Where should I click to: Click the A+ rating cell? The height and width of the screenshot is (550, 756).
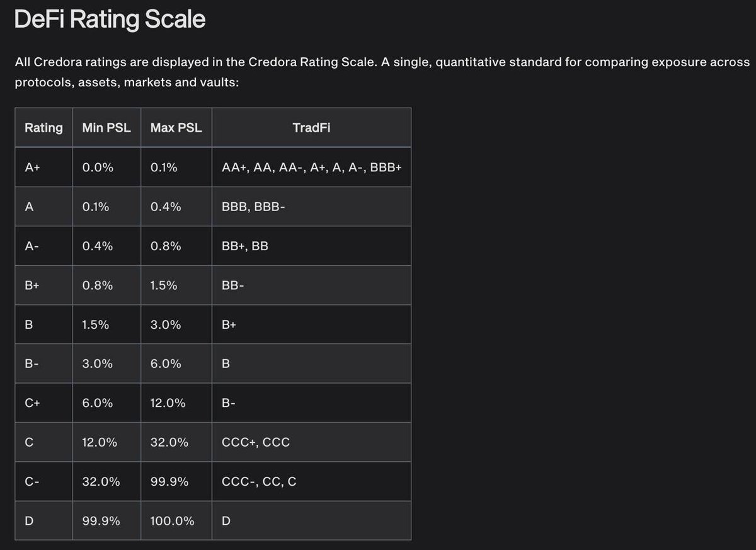(x=33, y=168)
